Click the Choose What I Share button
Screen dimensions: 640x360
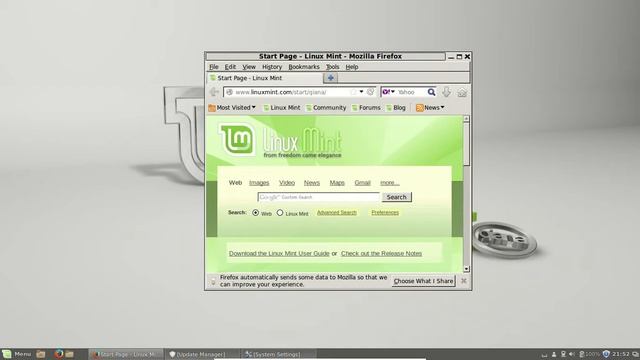pyautogui.click(x=423, y=281)
